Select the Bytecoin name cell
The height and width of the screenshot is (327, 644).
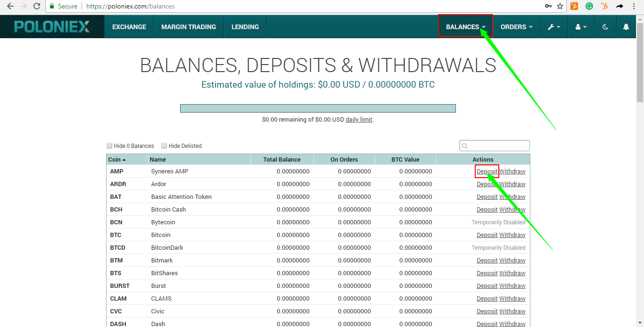tap(163, 222)
